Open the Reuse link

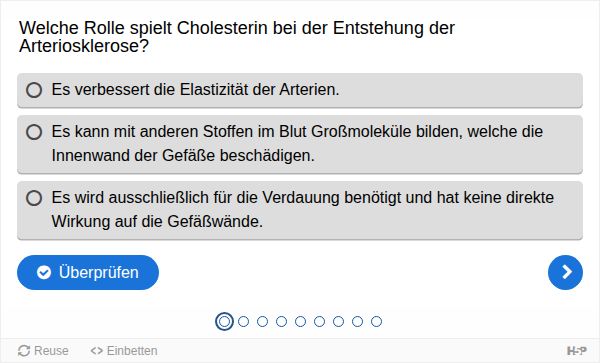(x=43, y=351)
